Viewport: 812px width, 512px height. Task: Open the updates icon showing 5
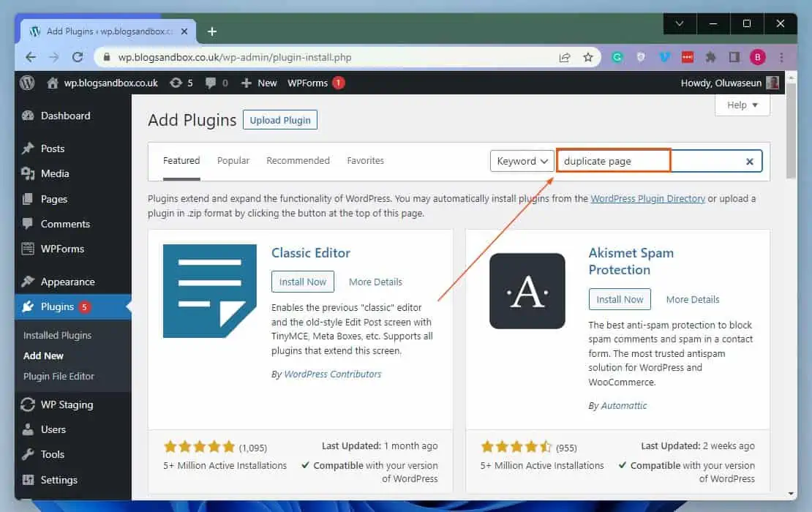(181, 83)
